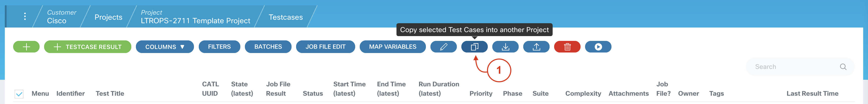Screen dimensions: 868x104
Task: Delete selected testcases with red trash button
Action: point(567,47)
